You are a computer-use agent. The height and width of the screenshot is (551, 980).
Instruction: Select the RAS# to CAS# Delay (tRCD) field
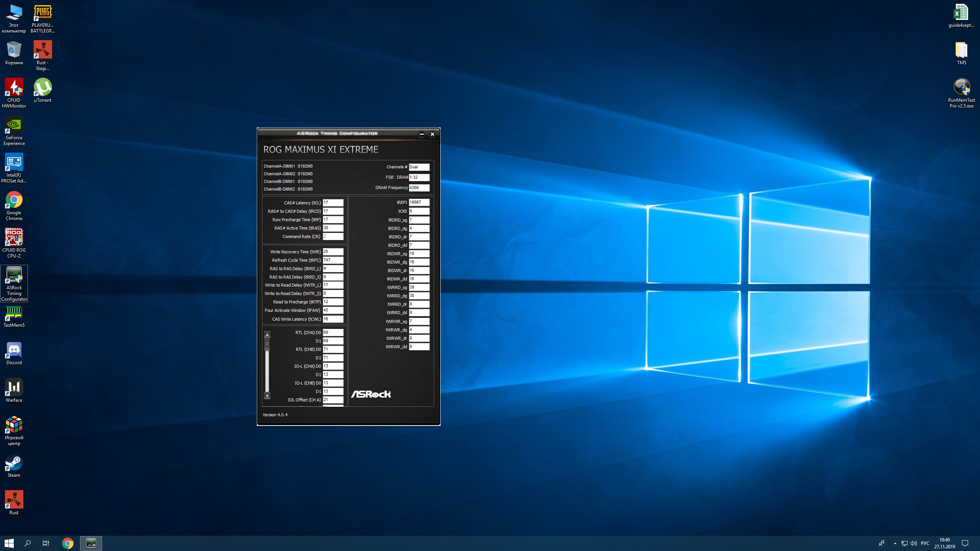coord(333,211)
